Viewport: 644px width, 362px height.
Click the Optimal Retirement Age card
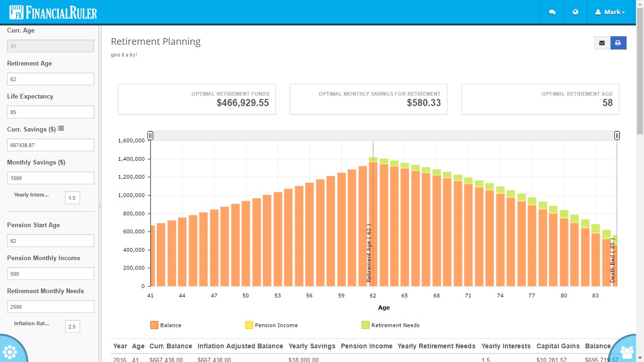pos(540,99)
